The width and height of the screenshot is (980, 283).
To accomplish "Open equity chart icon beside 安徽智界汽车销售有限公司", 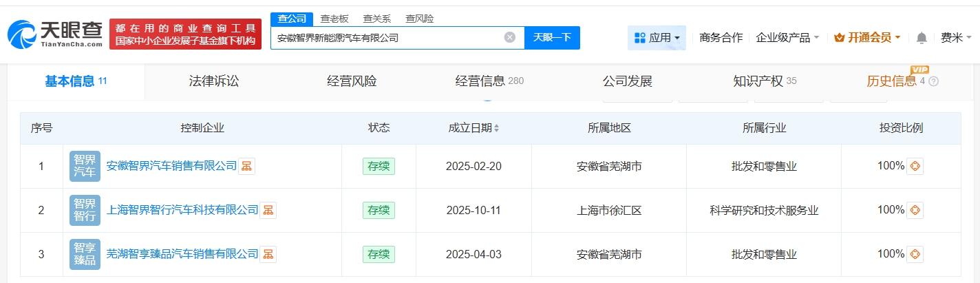I will (246, 166).
